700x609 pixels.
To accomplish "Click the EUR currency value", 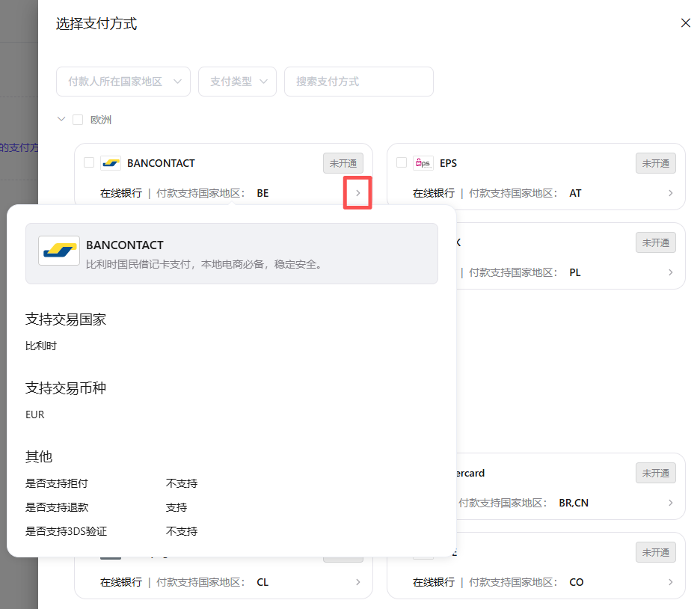I will [35, 414].
